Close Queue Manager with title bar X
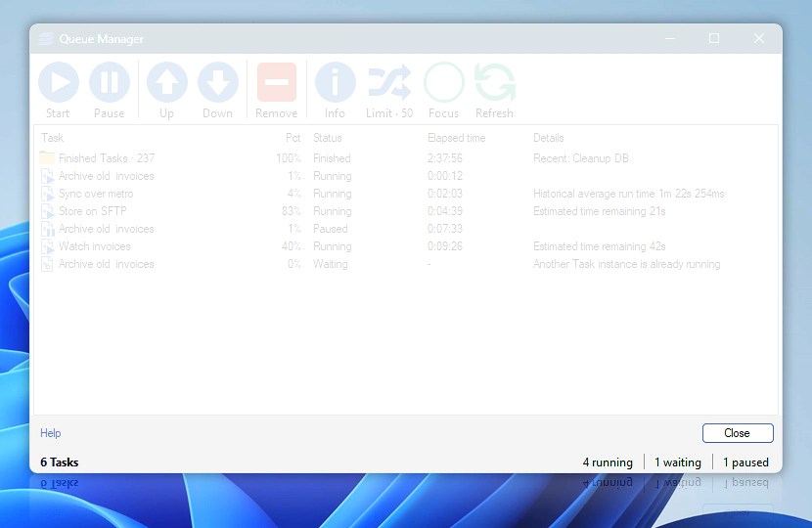812x528 pixels. click(x=759, y=38)
